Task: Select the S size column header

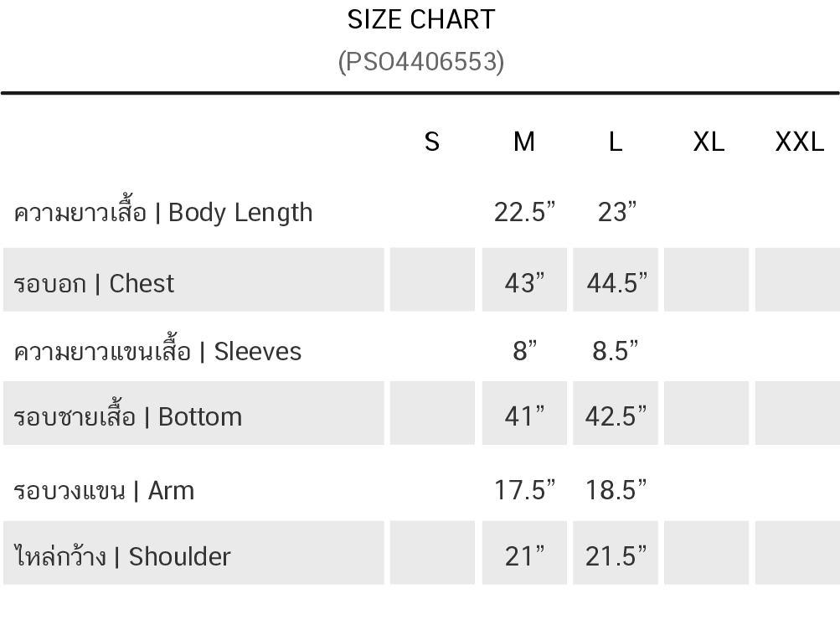Action: [432, 142]
